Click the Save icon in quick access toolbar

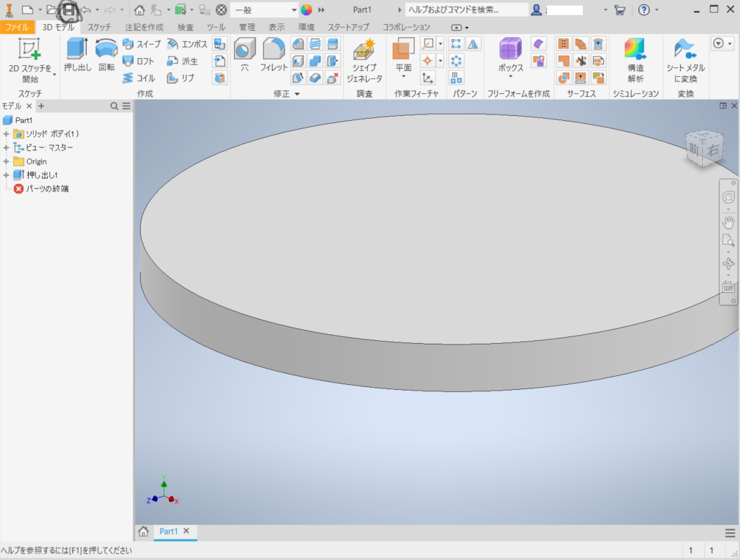[x=69, y=10]
